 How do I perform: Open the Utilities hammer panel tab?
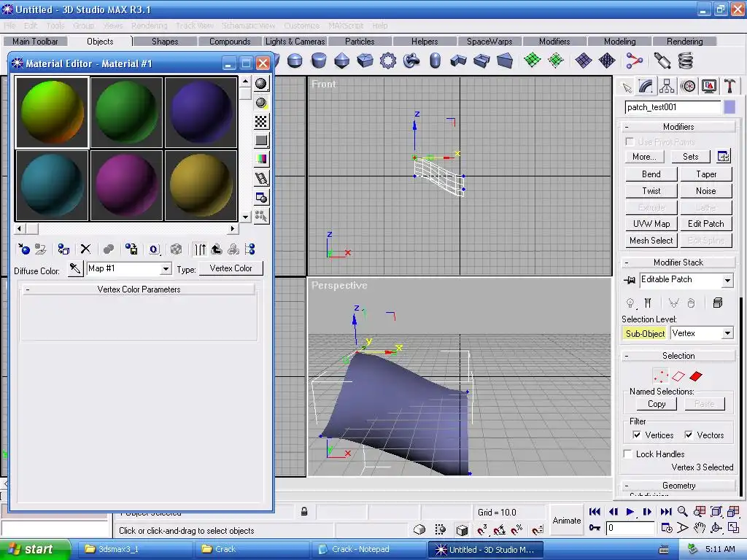[729, 86]
